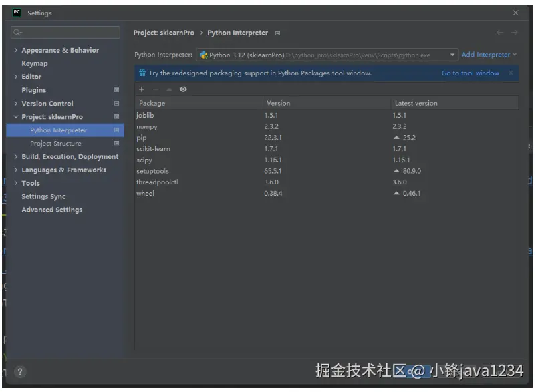Expand the Editor section

click(16, 77)
